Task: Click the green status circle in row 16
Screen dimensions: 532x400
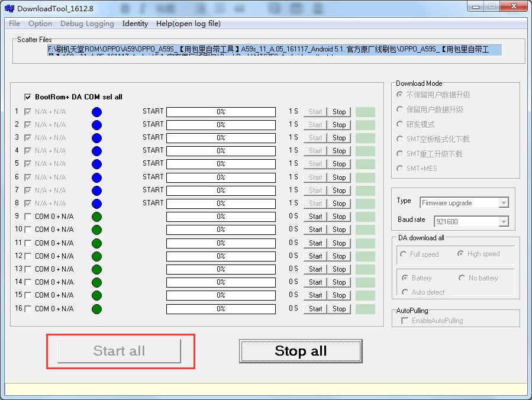Action: click(x=96, y=309)
